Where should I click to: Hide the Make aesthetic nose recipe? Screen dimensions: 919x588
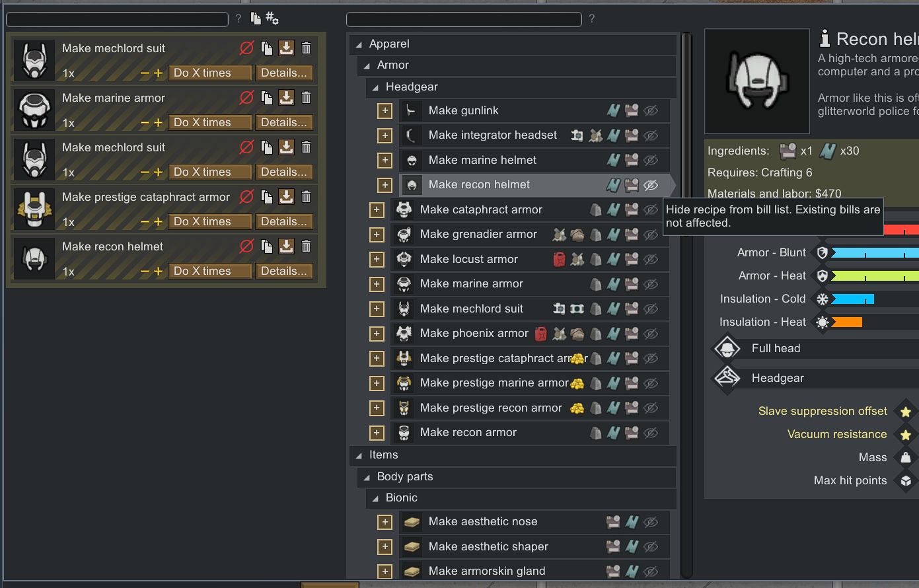click(651, 522)
